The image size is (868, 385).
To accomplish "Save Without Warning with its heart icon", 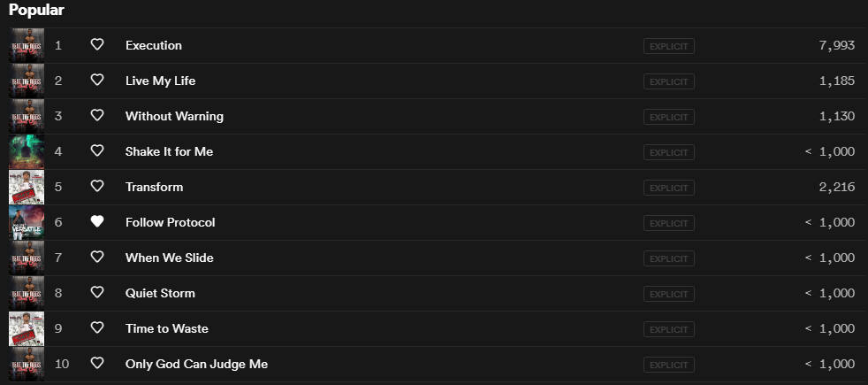I will click(x=97, y=116).
